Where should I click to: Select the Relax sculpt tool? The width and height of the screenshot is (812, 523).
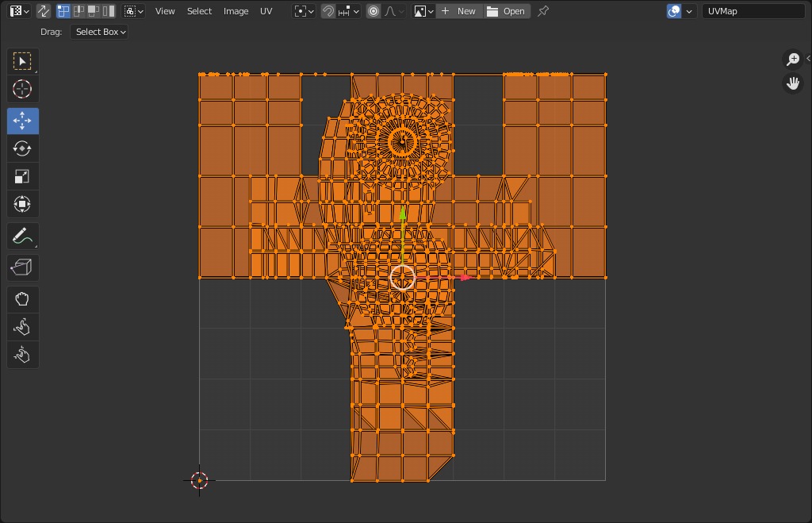(22, 327)
